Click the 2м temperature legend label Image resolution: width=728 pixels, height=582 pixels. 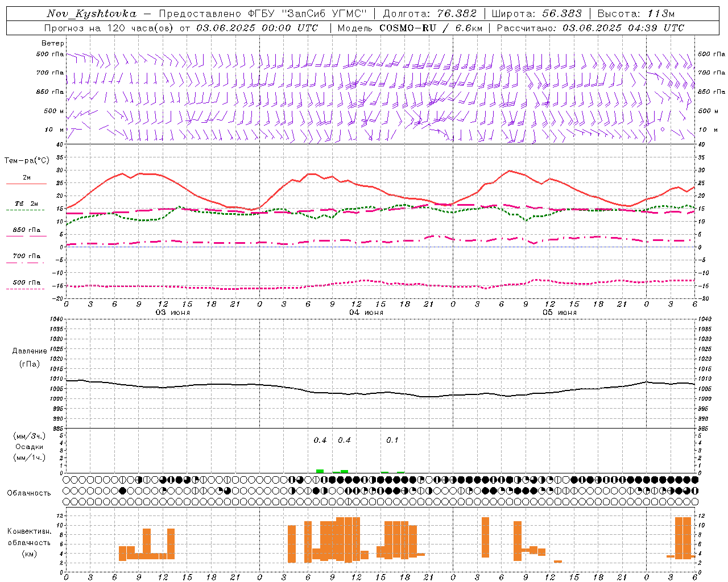point(27,177)
